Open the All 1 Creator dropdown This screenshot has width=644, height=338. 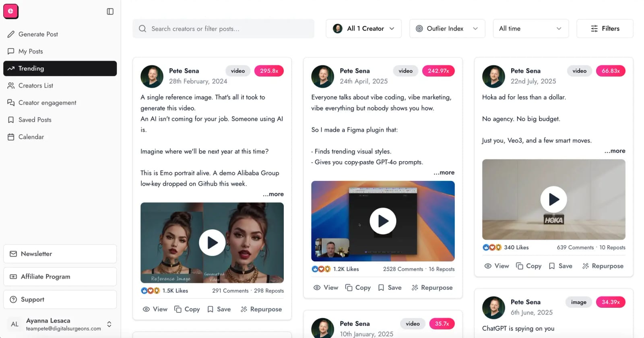click(x=363, y=29)
